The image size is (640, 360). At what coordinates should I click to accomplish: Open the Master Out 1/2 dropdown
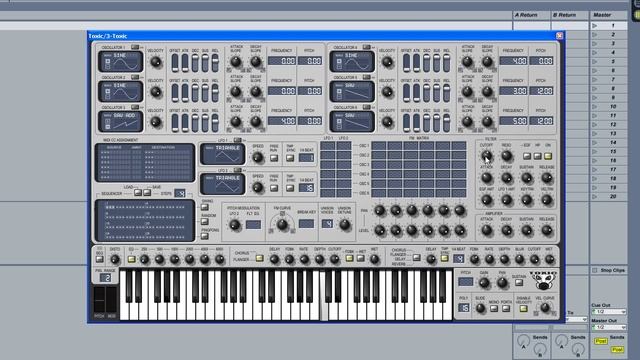(609, 327)
